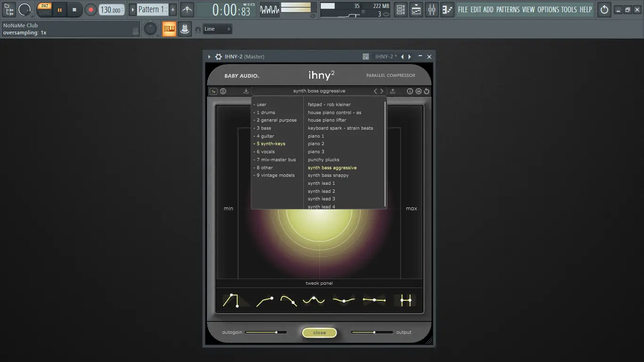The height and width of the screenshot is (362, 644).
Task: Adjust the output slider
Action: 372,332
